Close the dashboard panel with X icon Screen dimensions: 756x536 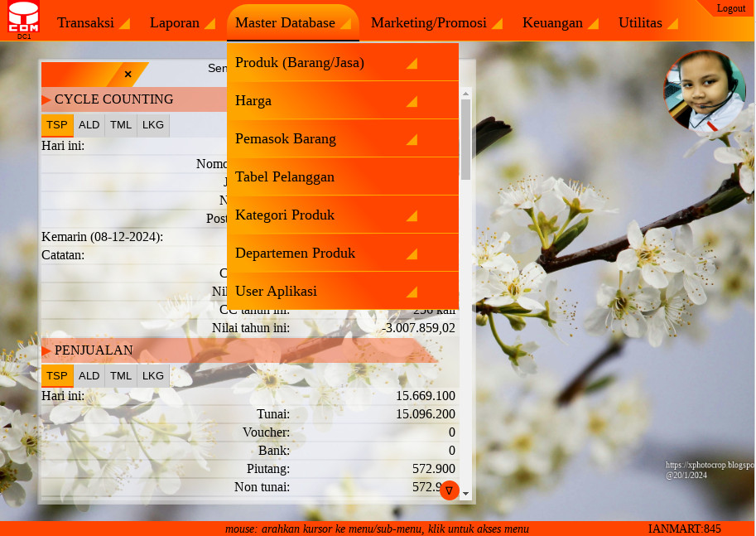tap(128, 75)
